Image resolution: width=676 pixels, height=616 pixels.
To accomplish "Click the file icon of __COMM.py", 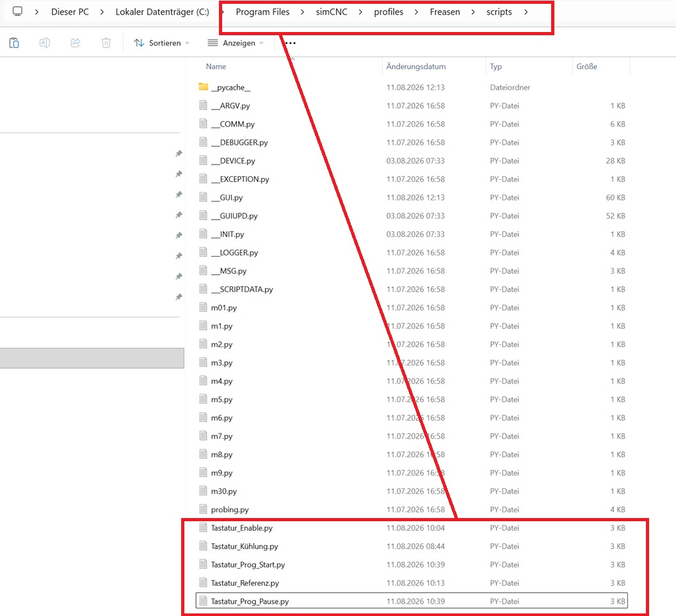I will (x=203, y=124).
